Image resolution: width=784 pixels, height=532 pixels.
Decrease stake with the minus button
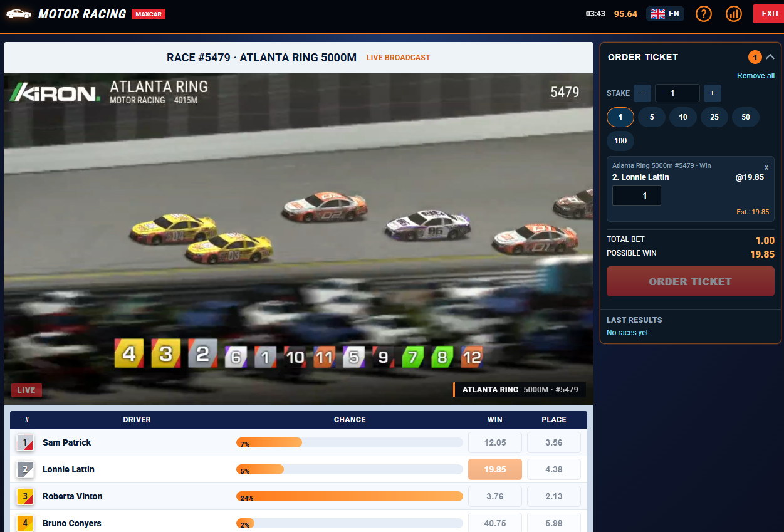coord(642,93)
